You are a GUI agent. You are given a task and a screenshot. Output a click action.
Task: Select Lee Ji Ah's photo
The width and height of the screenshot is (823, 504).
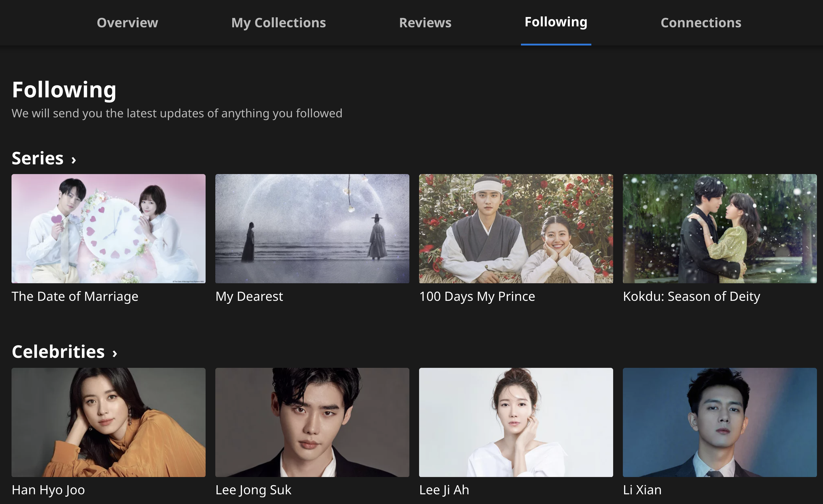[516, 422]
